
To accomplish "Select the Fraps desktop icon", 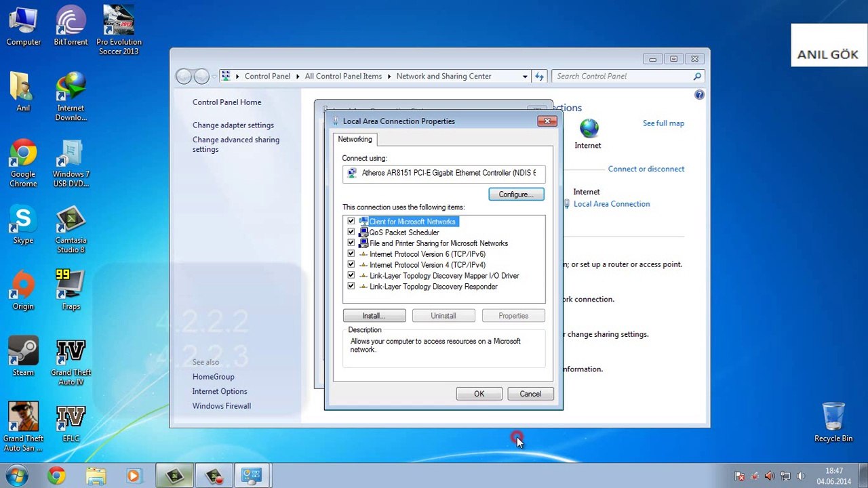I will point(71,291).
